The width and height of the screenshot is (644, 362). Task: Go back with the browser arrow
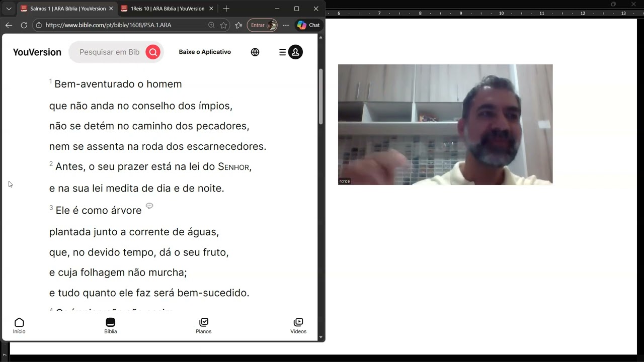click(x=9, y=25)
